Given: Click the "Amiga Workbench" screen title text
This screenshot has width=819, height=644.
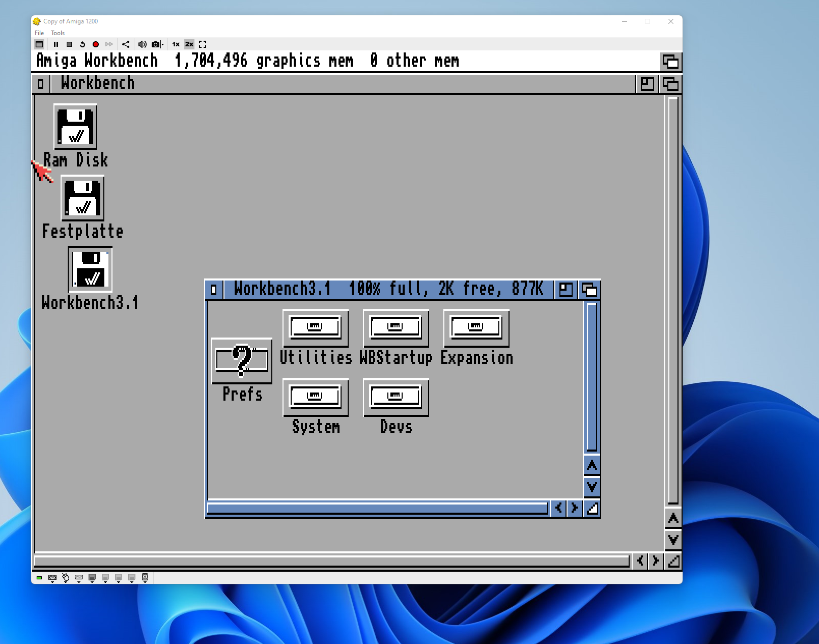Looking at the screenshot, I should [97, 61].
